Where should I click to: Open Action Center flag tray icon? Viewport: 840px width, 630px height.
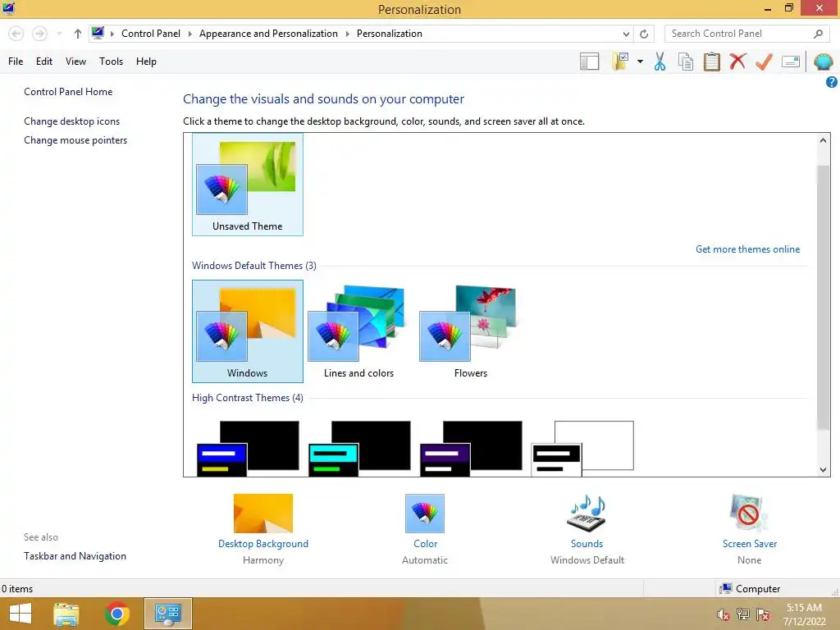point(763,614)
